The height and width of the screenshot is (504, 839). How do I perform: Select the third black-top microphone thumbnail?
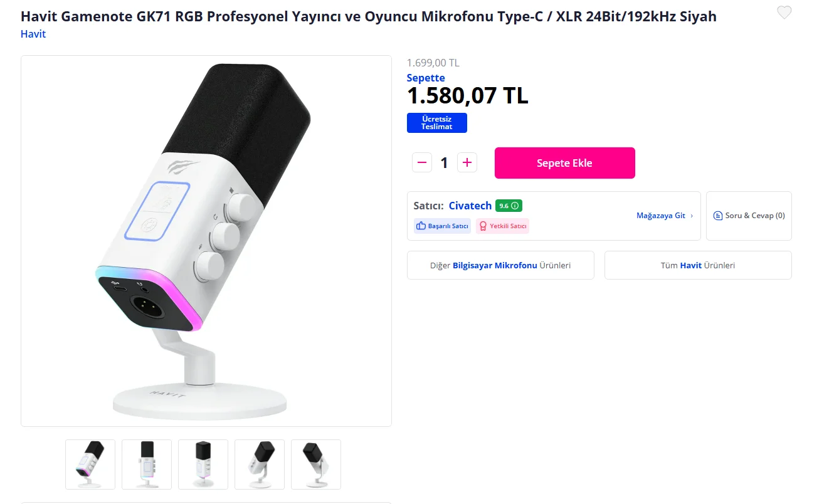(203, 465)
